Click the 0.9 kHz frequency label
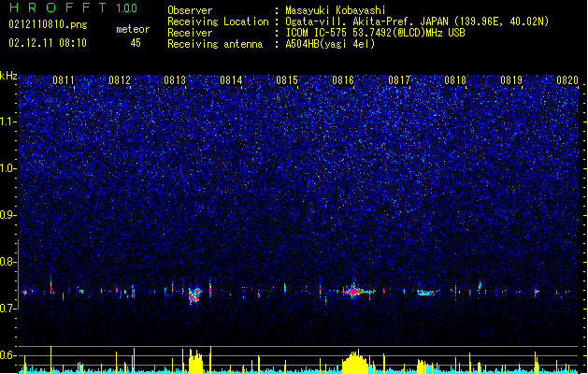Screen dimensions: 588x374 [8, 215]
